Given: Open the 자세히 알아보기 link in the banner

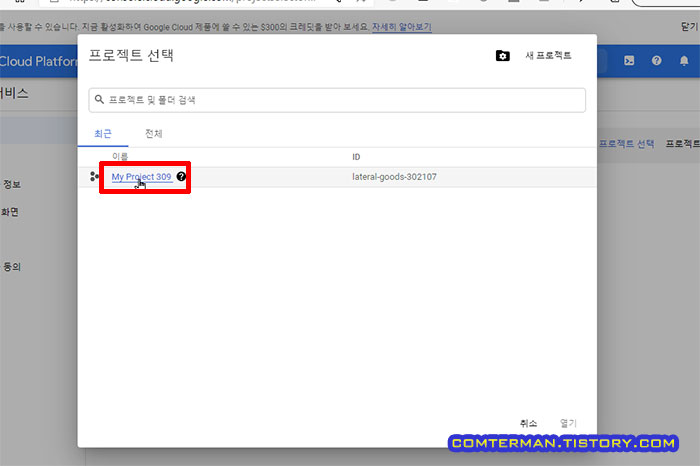Looking at the screenshot, I should pyautogui.click(x=402, y=27).
